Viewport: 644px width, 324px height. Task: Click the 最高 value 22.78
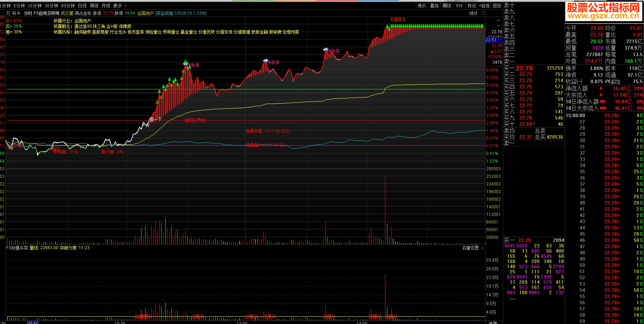click(597, 35)
